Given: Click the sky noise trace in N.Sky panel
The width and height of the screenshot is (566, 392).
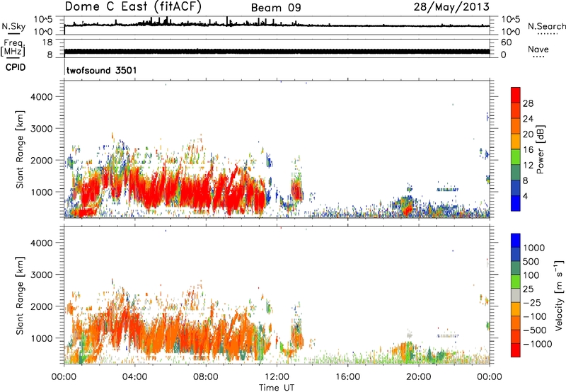Looking at the screenshot, I should click(x=277, y=25).
